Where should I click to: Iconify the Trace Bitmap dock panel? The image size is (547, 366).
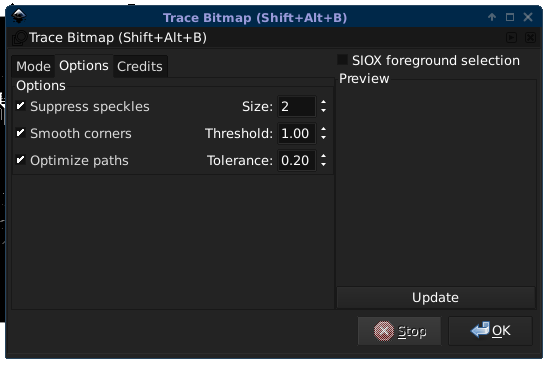click(x=512, y=38)
